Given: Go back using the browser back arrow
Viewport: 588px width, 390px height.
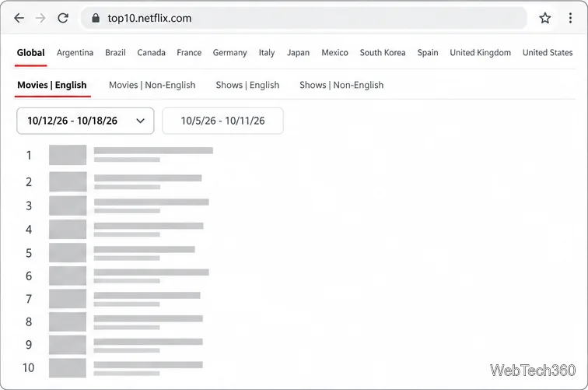Looking at the screenshot, I should click(19, 18).
